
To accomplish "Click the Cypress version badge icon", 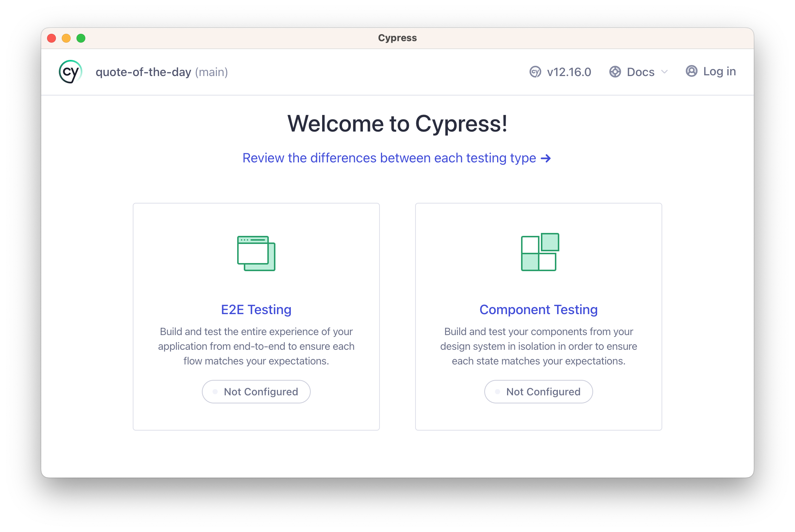I will pos(535,72).
